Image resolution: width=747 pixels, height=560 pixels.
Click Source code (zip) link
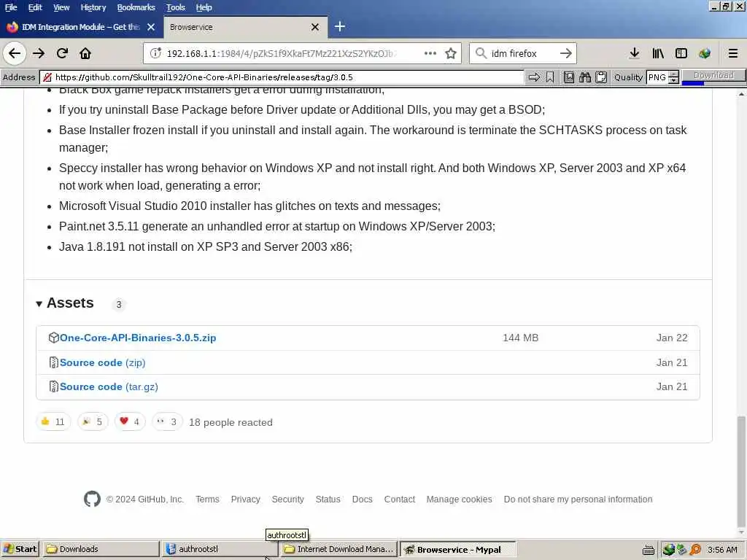(102, 362)
